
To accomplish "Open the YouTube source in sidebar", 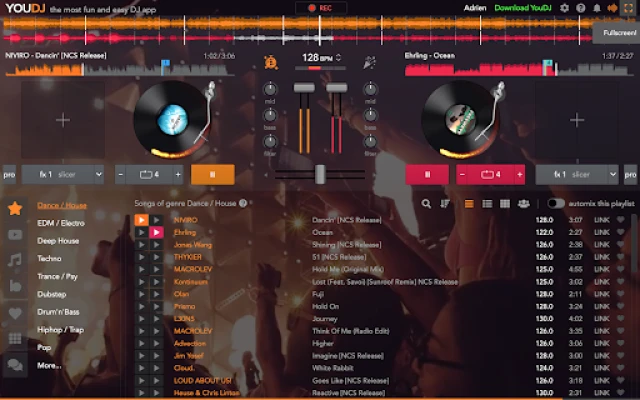I will tap(15, 235).
